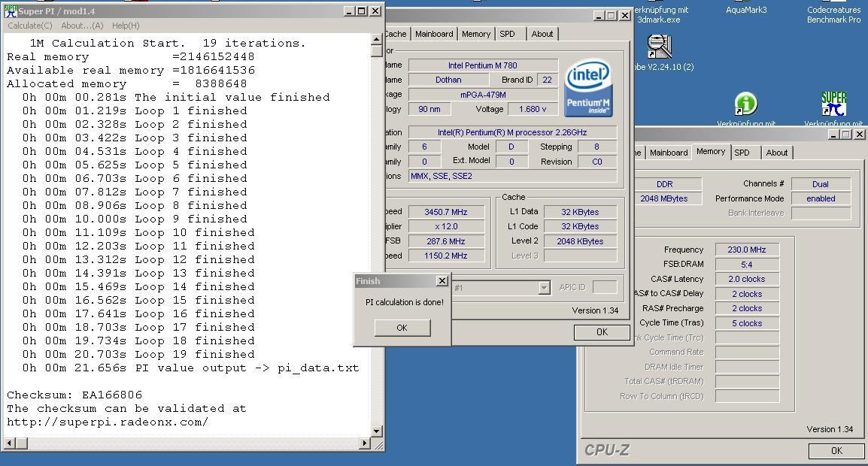
Task: Click the Performance Mode value enabled
Action: pos(821,198)
